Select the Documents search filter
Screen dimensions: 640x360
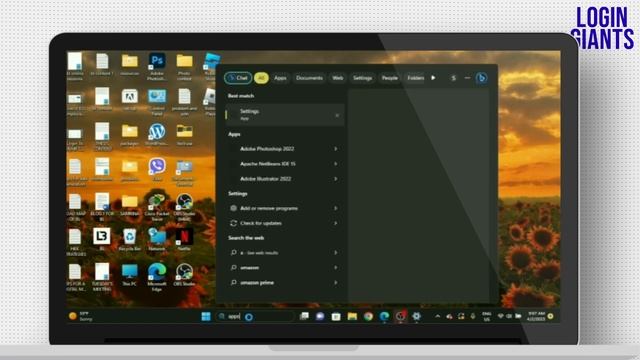(x=309, y=78)
